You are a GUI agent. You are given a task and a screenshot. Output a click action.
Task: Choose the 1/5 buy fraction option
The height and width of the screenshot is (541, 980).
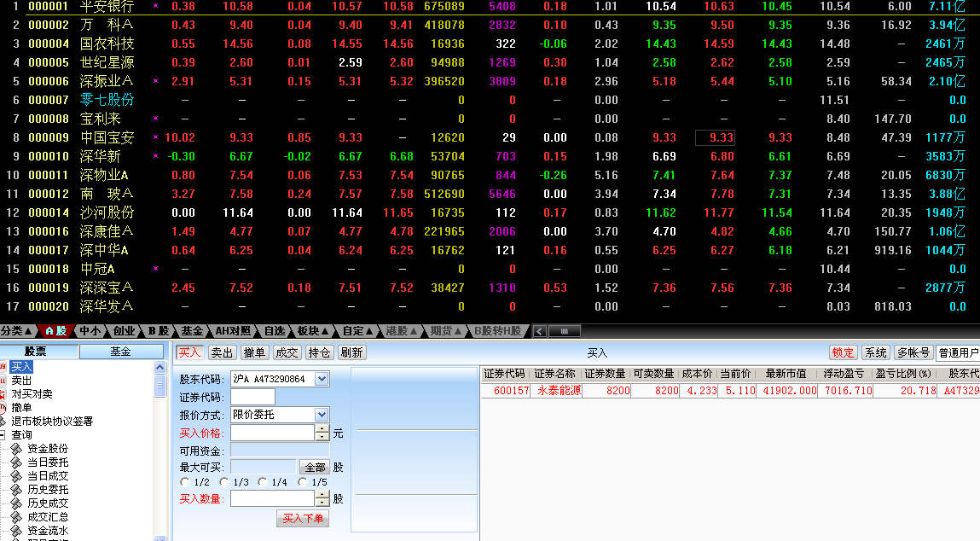pos(303,482)
